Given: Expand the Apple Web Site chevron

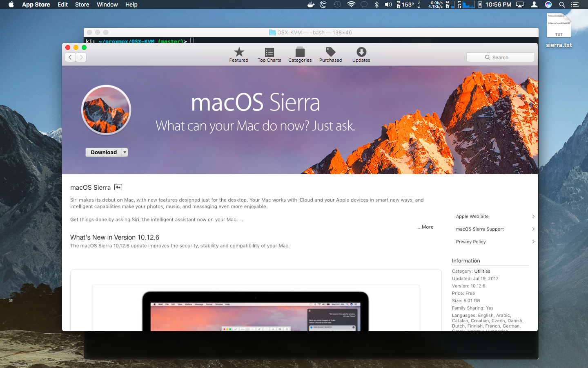Looking at the screenshot, I should (533, 216).
